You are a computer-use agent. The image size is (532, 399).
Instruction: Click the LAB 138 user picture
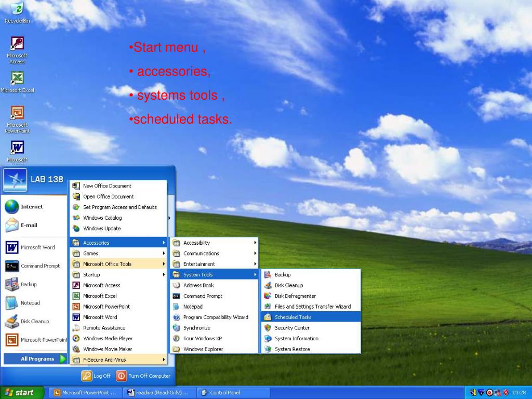15,179
